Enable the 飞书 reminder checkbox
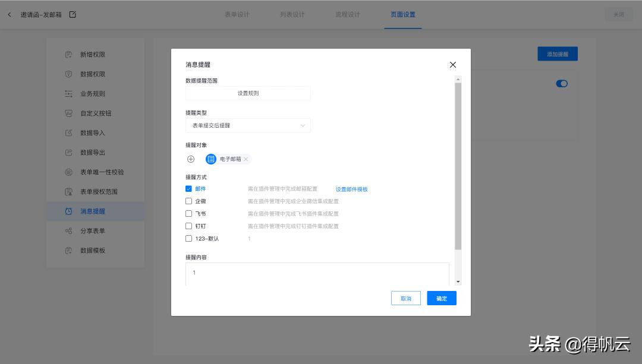Viewport: 642px width, 364px height. tap(188, 213)
